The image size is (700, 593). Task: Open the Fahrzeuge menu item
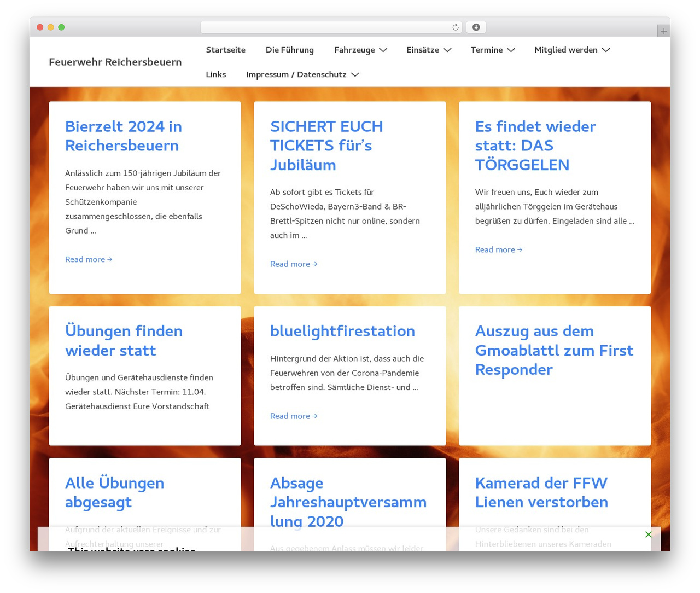[354, 50]
